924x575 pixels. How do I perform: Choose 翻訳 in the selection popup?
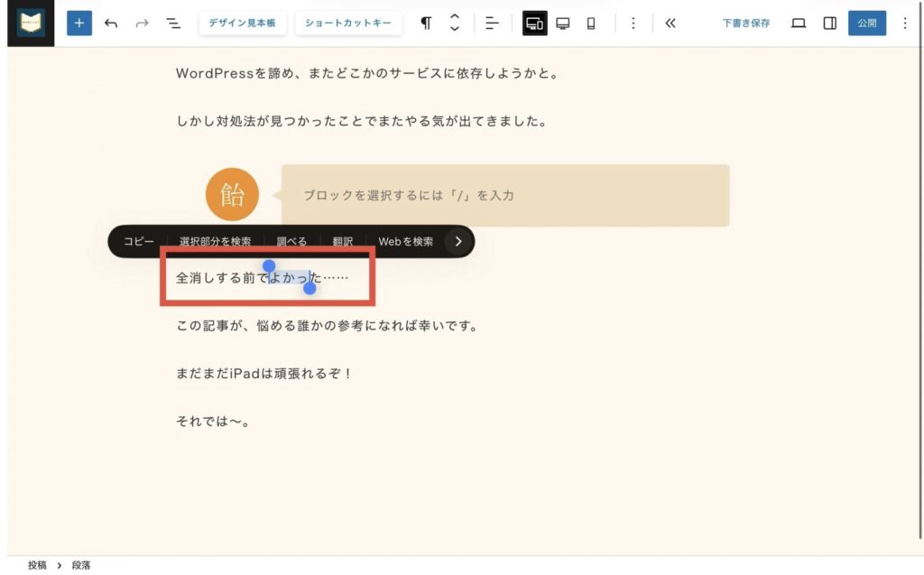pos(342,242)
